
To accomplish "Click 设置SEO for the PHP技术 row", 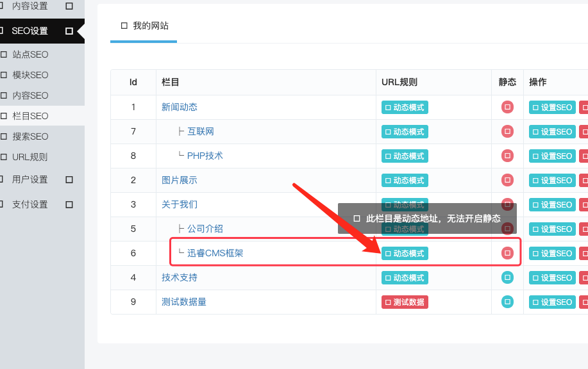I will tap(552, 156).
